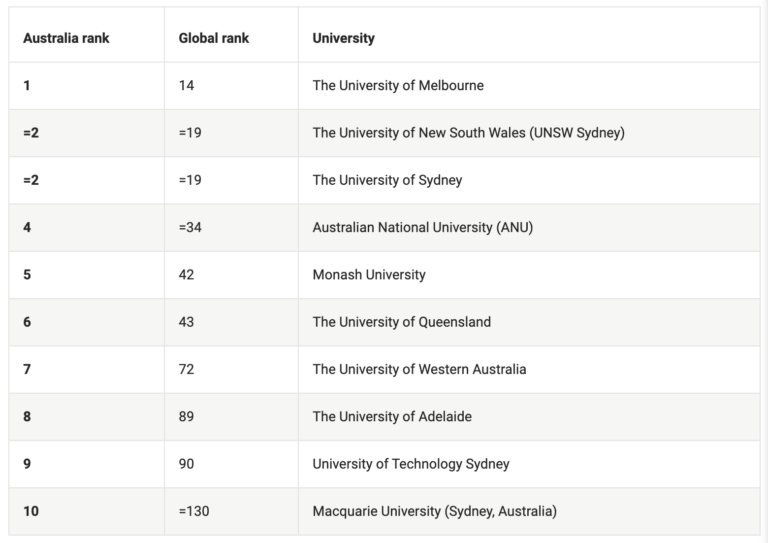Select the =130 global rank cell

(x=194, y=512)
